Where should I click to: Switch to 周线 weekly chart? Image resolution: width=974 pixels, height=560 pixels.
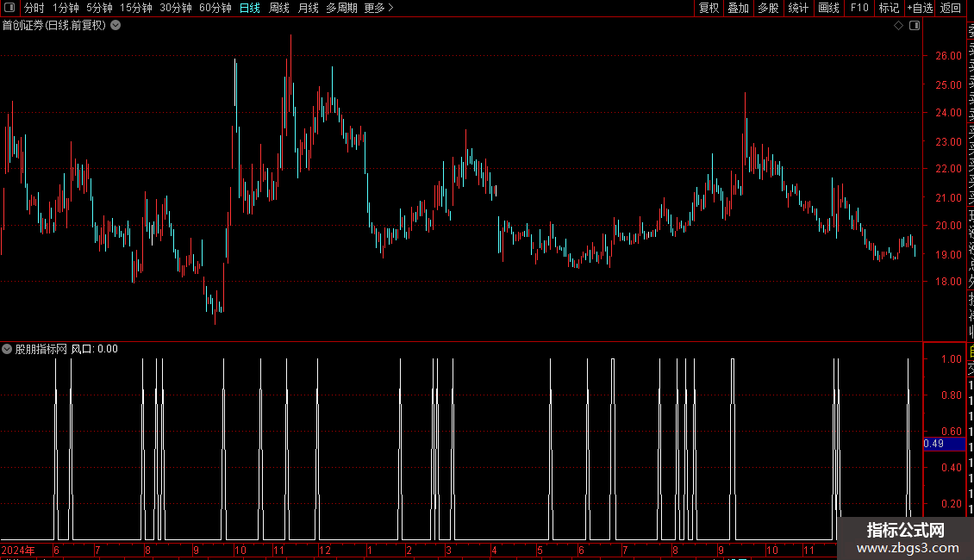(x=279, y=8)
